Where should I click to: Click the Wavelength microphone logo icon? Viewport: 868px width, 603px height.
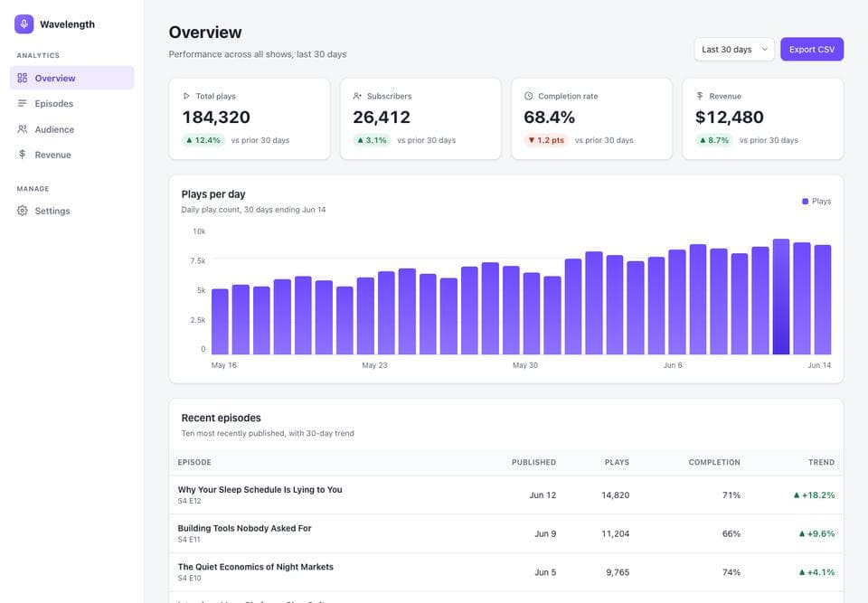(24, 24)
